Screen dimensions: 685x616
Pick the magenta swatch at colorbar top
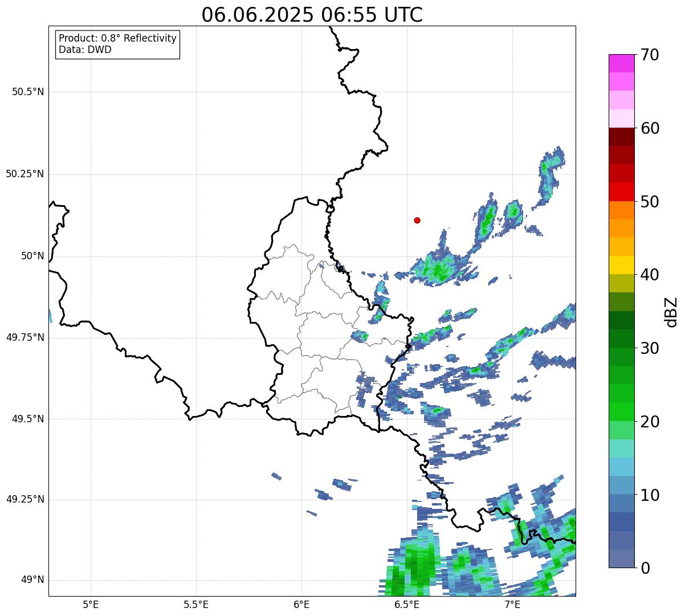click(621, 64)
